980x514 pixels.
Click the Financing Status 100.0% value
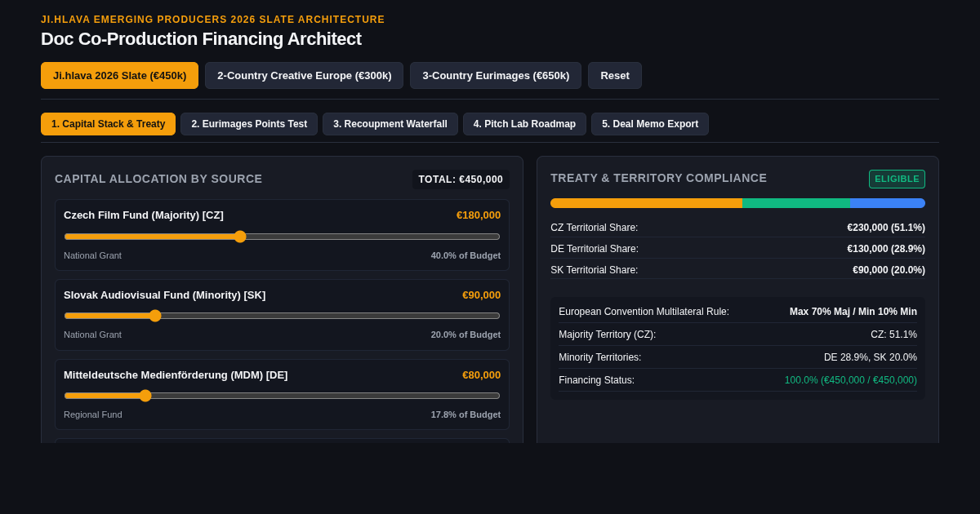click(x=851, y=380)
